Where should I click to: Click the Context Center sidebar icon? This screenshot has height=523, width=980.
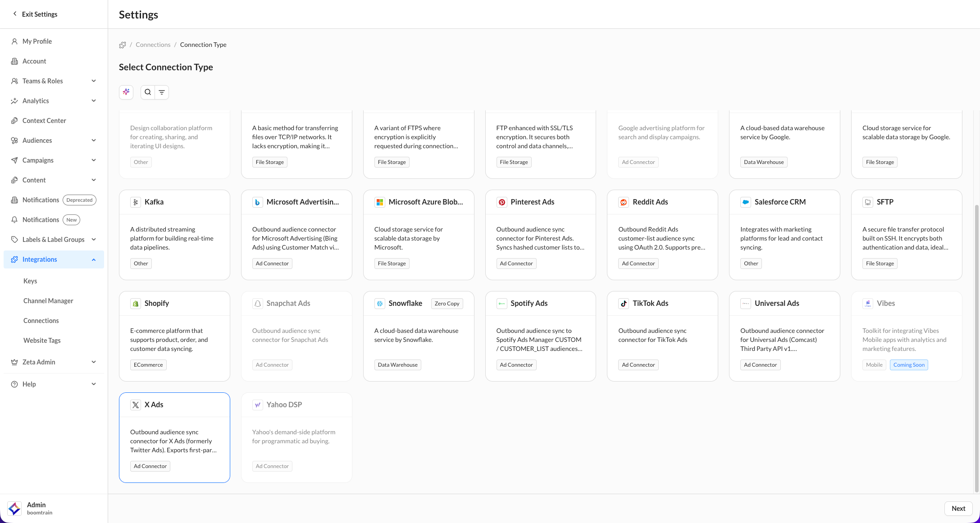click(14, 121)
